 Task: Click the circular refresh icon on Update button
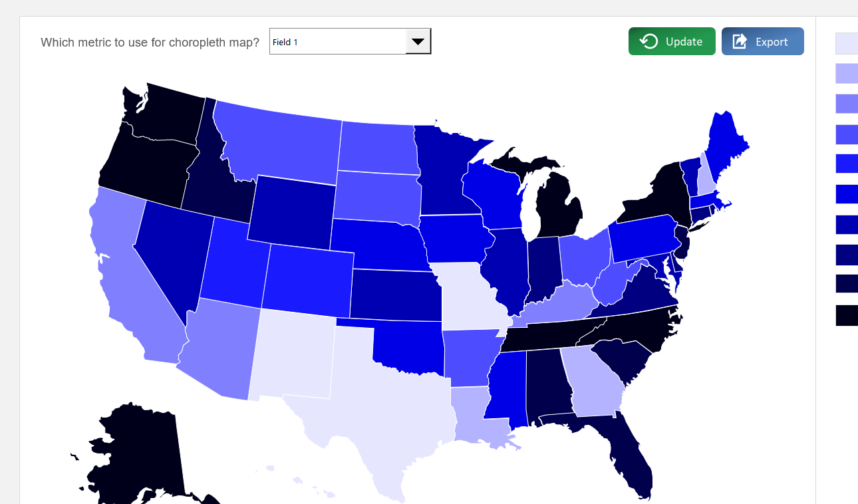[x=648, y=41]
